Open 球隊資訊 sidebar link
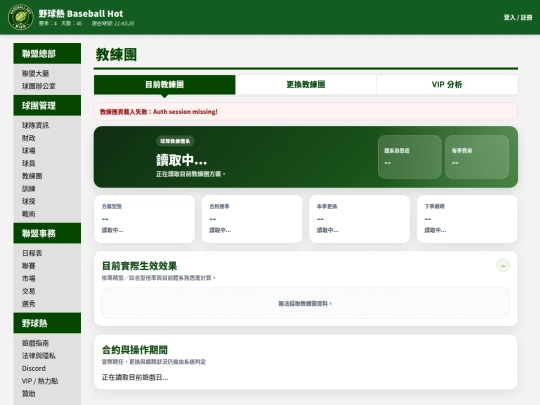Viewport: 540px width, 405px height. click(x=35, y=125)
